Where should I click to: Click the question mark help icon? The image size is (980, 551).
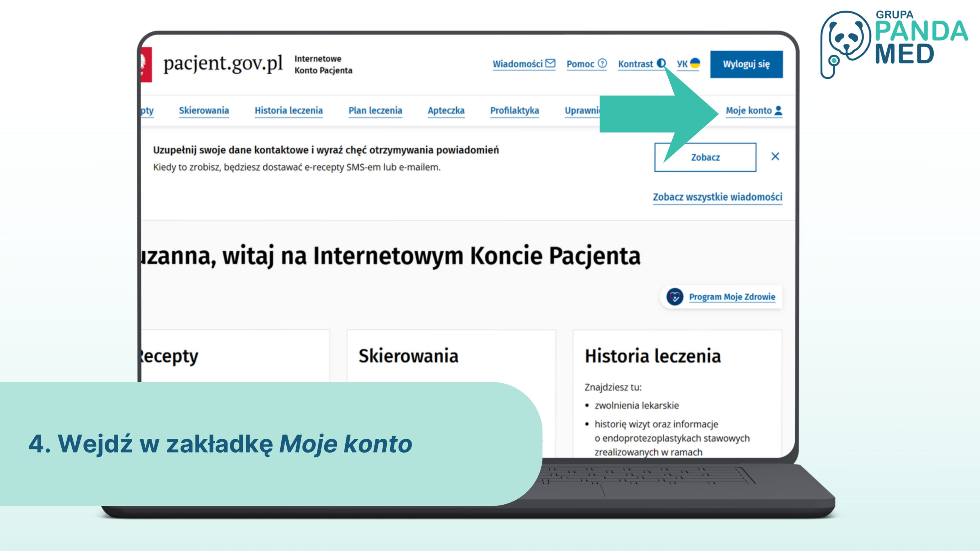[602, 63]
